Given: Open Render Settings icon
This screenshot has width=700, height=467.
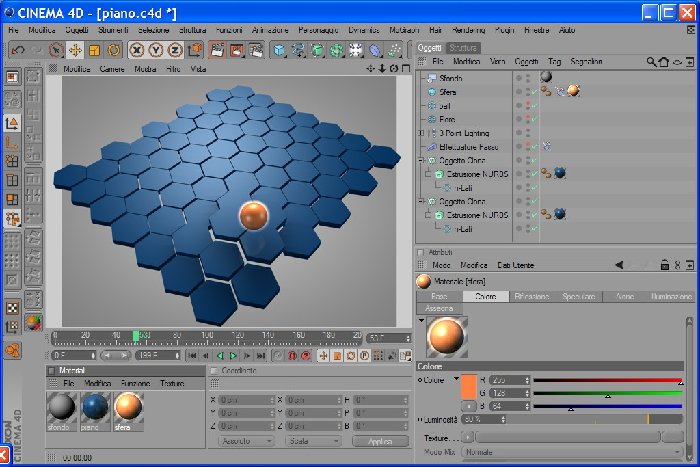Looking at the screenshot, I should (x=256, y=50).
